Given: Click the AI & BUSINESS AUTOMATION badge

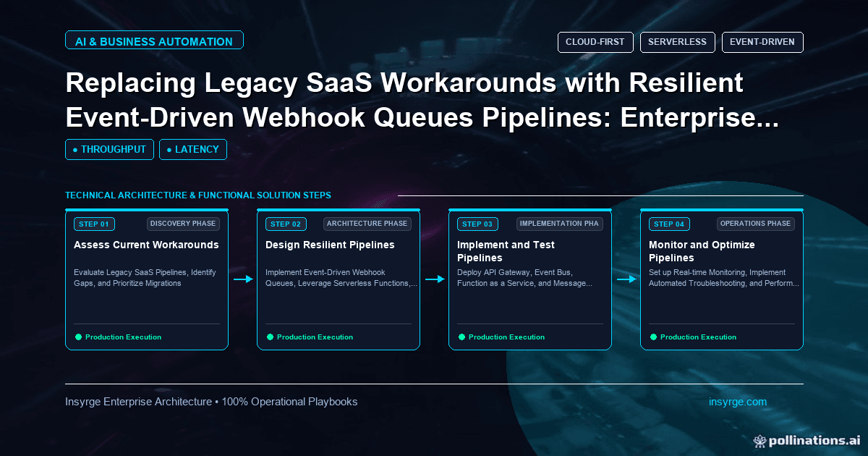Looking at the screenshot, I should [154, 41].
